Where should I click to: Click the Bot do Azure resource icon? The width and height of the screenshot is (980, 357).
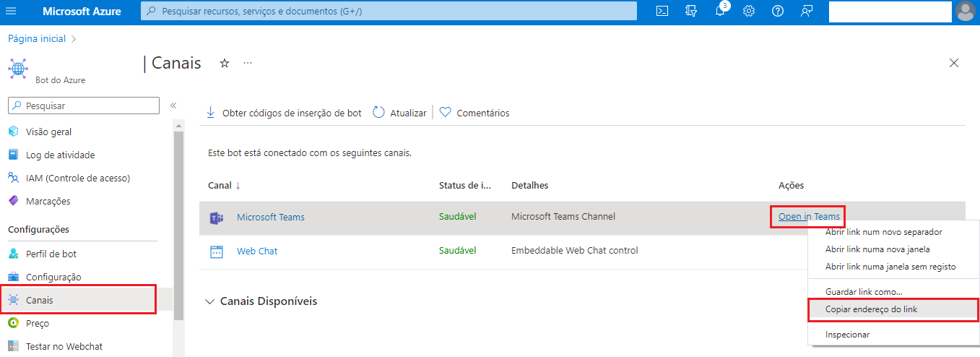18,67
